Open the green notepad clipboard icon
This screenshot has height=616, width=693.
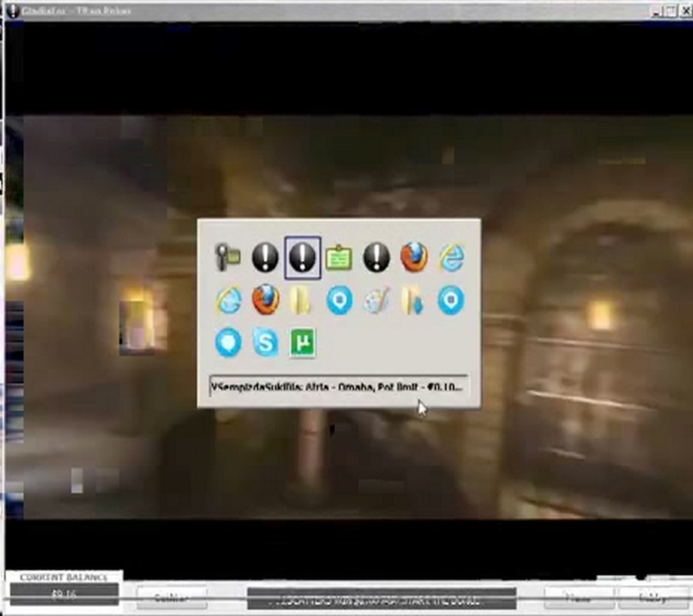(339, 257)
